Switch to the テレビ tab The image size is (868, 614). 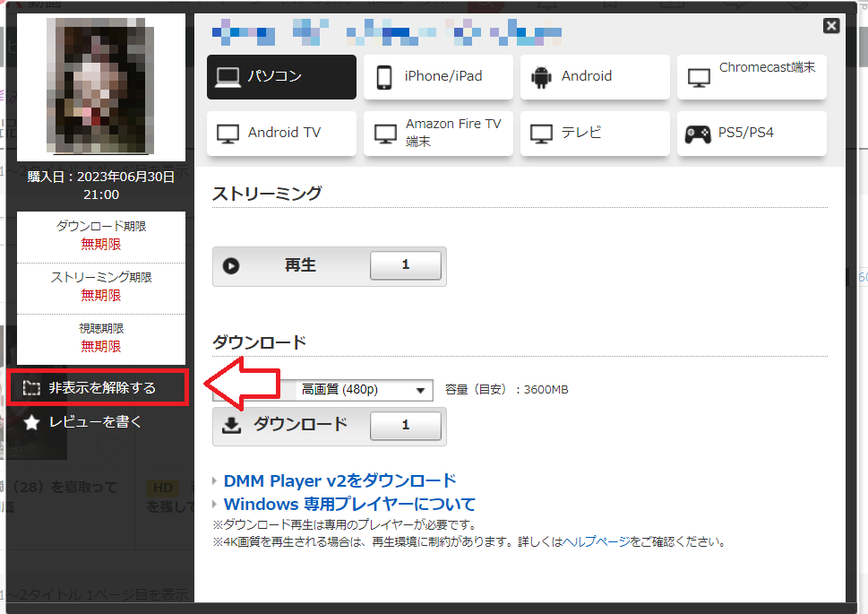[595, 133]
